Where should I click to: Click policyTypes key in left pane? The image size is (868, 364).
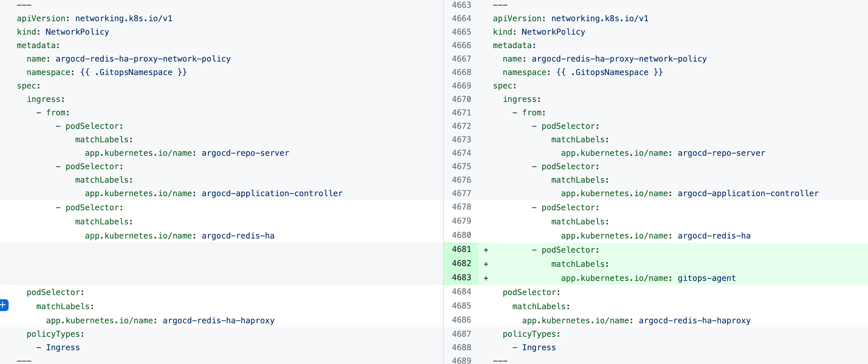click(x=55, y=334)
